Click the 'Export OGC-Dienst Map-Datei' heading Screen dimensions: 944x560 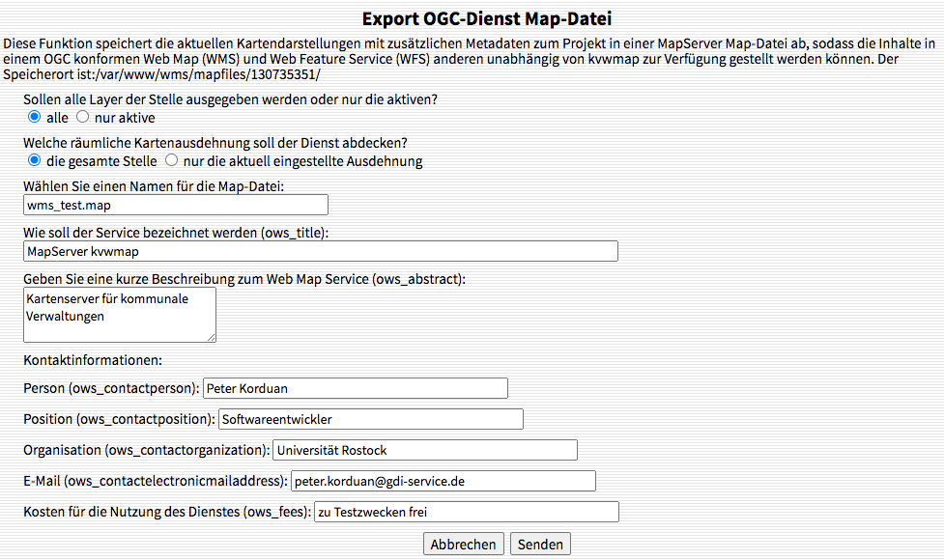[x=487, y=18]
